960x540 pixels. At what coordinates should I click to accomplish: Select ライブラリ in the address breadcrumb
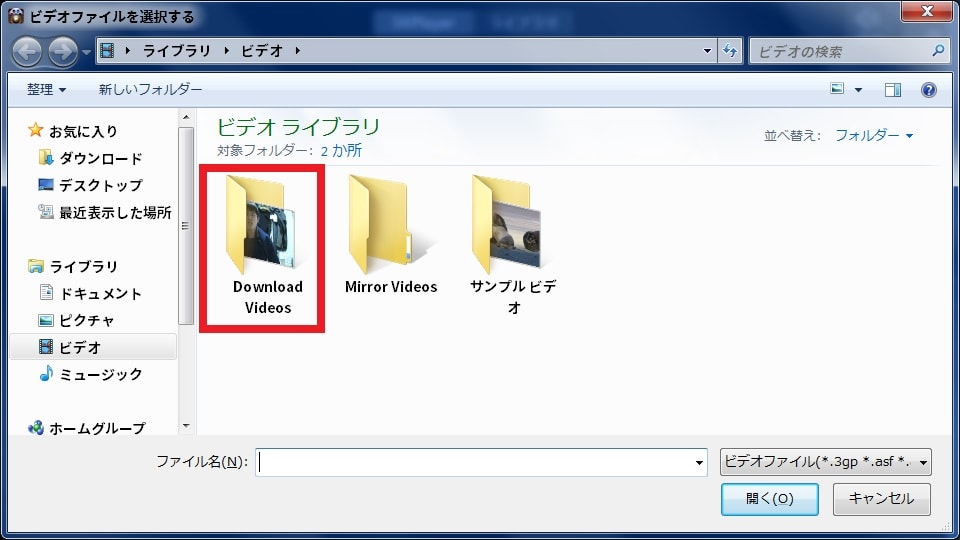pyautogui.click(x=176, y=51)
